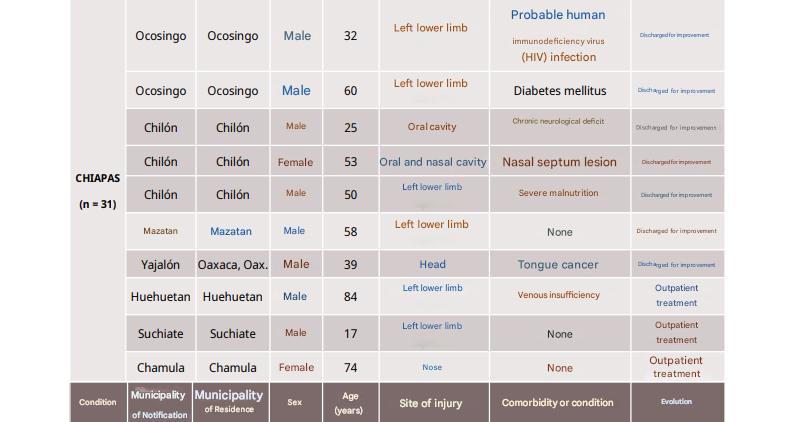Click the Venous insufficiency cell
Screen dimensions: 792x422
tap(560, 296)
